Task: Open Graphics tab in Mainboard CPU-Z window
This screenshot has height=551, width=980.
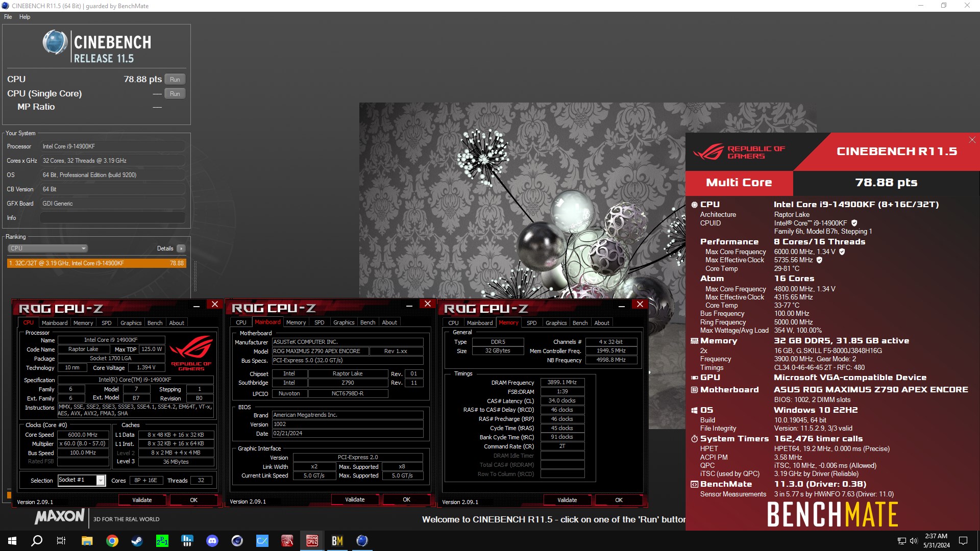Action: tap(344, 322)
